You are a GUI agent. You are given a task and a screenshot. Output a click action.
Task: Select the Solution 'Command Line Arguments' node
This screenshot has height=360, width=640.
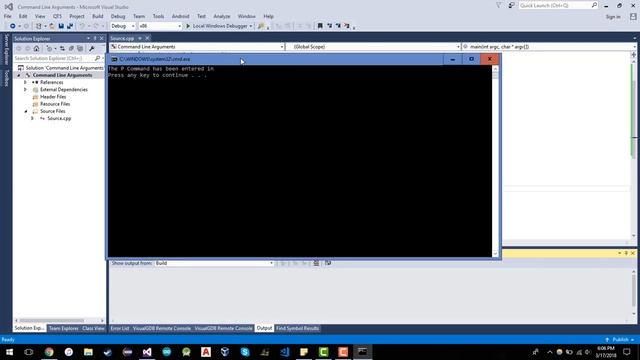[x=60, y=68]
